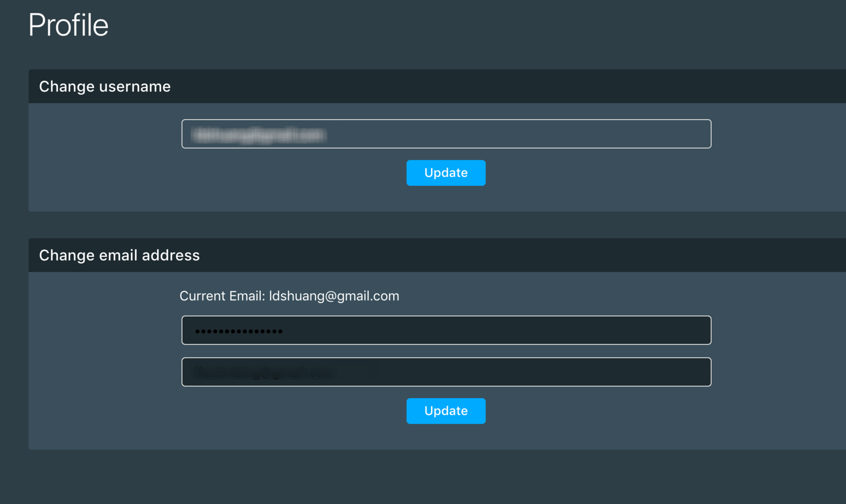
Task: Focus the text box above first Update
Action: 446,134
